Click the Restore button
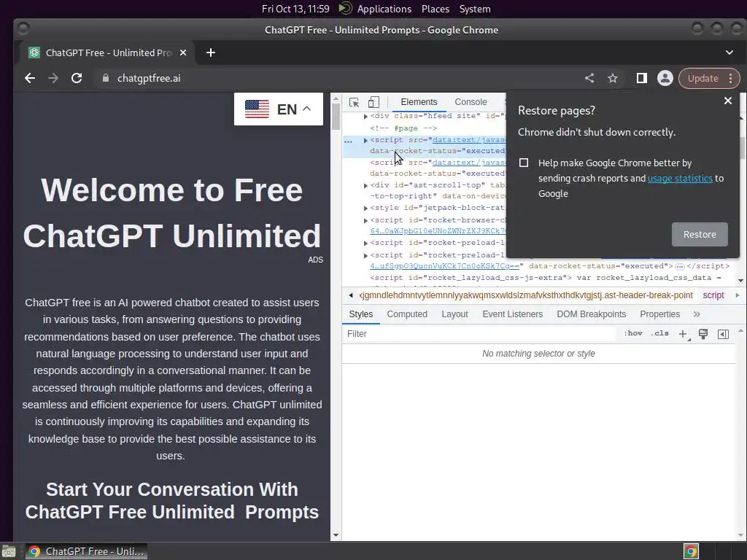Screen dimensions: 747x560 (x=700, y=234)
